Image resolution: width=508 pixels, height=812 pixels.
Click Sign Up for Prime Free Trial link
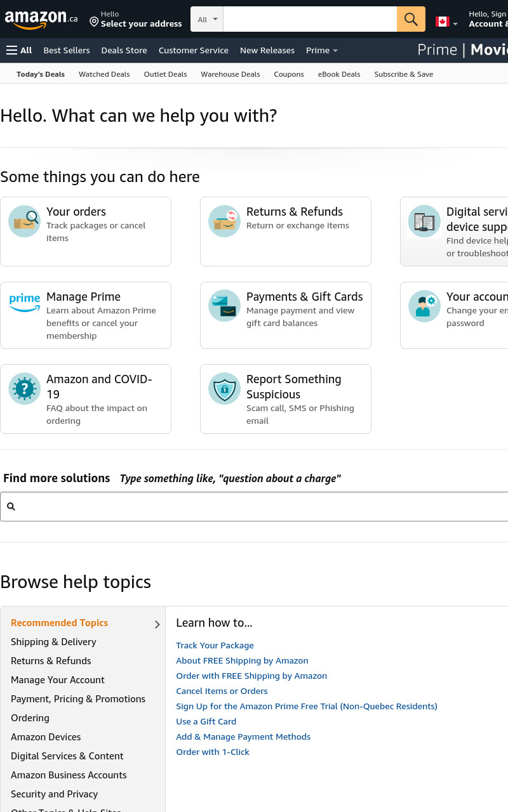[x=307, y=706]
